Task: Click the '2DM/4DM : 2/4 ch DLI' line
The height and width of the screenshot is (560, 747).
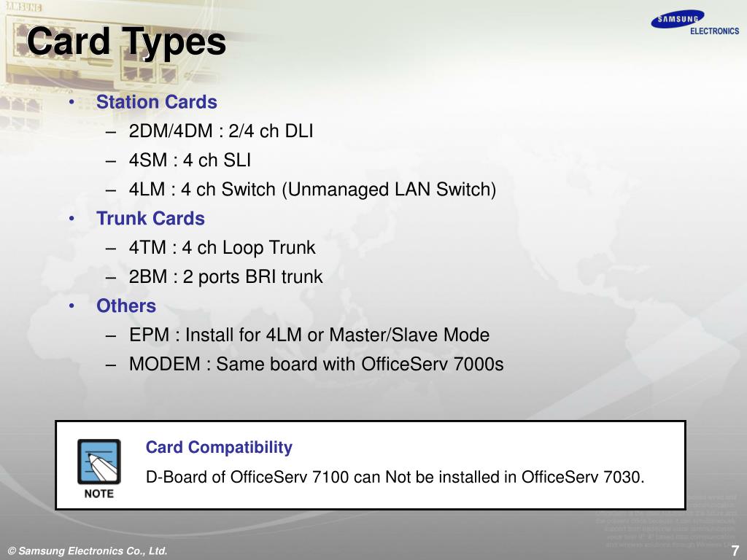Action: [221, 131]
